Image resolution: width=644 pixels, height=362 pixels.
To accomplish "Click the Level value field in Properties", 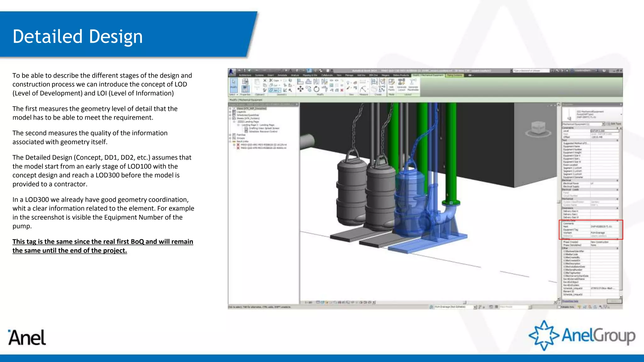I will pos(604,131).
